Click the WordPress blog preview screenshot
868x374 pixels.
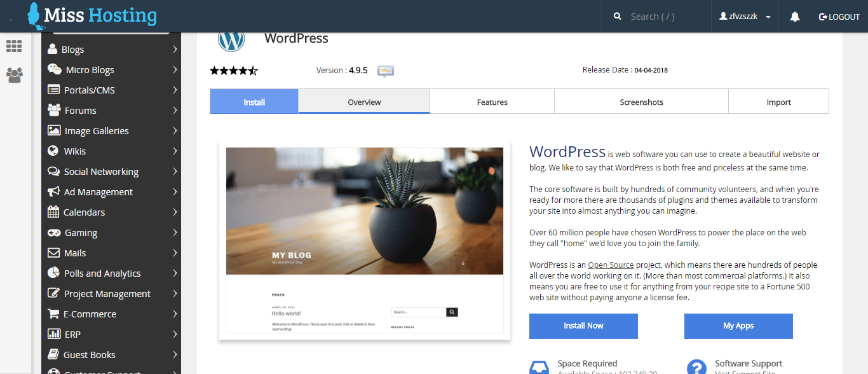click(365, 241)
